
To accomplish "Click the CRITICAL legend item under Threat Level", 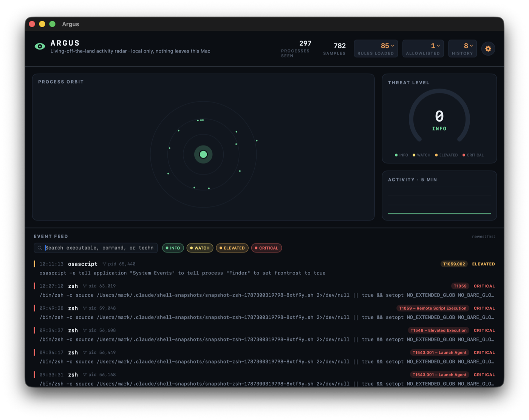I will coord(473,155).
